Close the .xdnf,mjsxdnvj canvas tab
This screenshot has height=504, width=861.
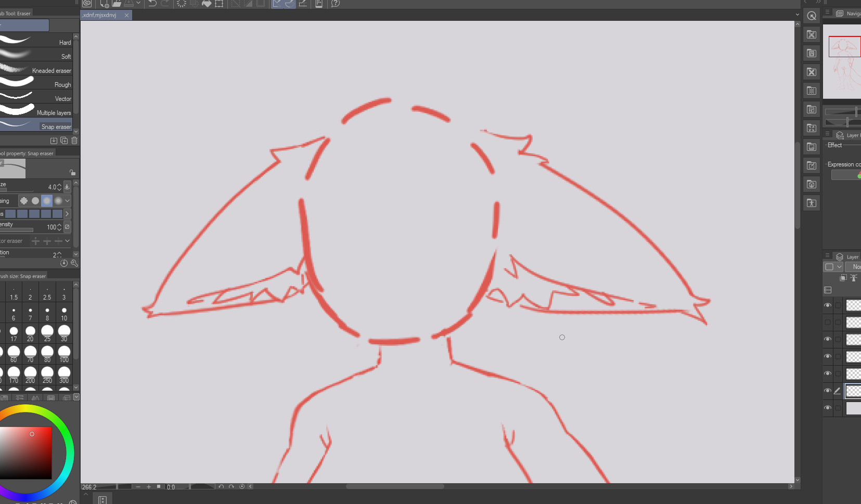[x=126, y=15]
